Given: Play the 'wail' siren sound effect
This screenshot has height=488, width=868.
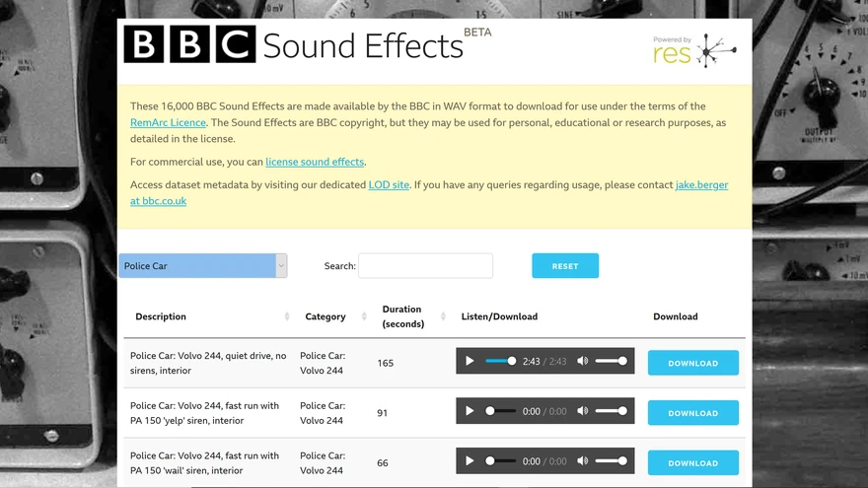Looking at the screenshot, I should coord(470,460).
